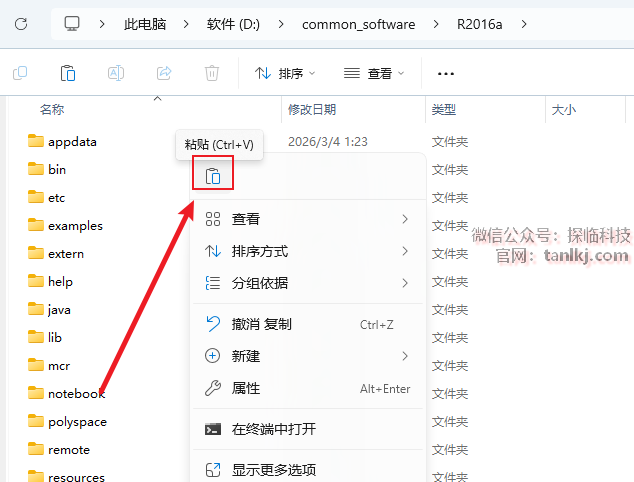Open the three-dots more options menu

click(x=446, y=74)
